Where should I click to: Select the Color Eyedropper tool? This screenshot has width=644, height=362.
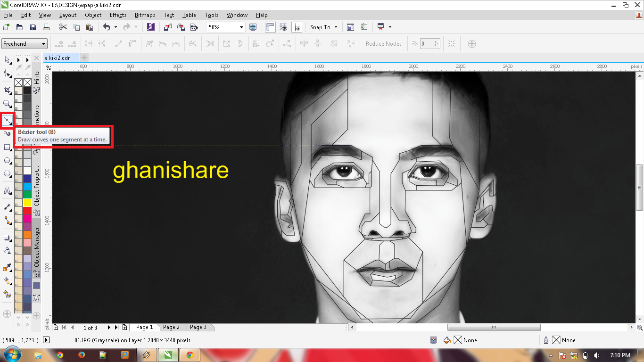(7, 268)
